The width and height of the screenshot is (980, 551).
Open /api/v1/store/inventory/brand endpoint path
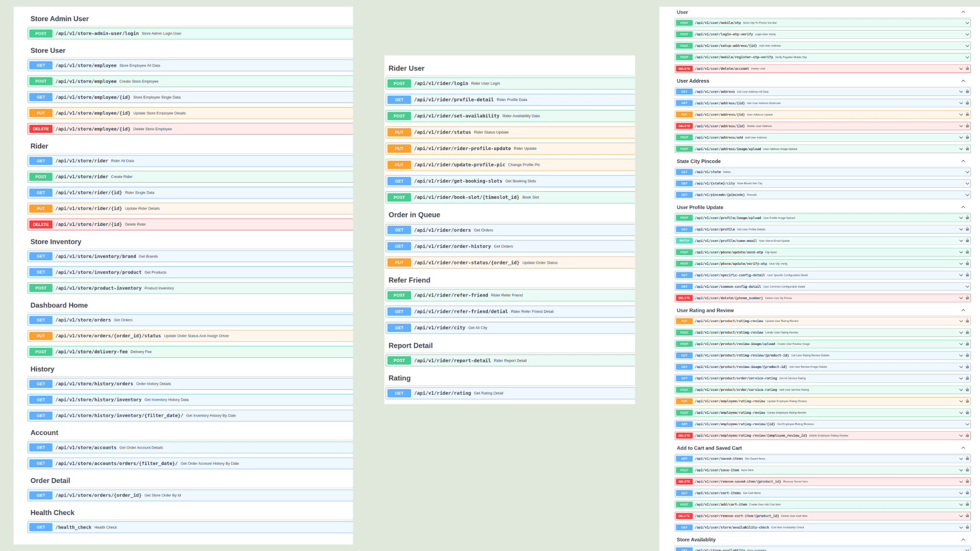(x=95, y=257)
